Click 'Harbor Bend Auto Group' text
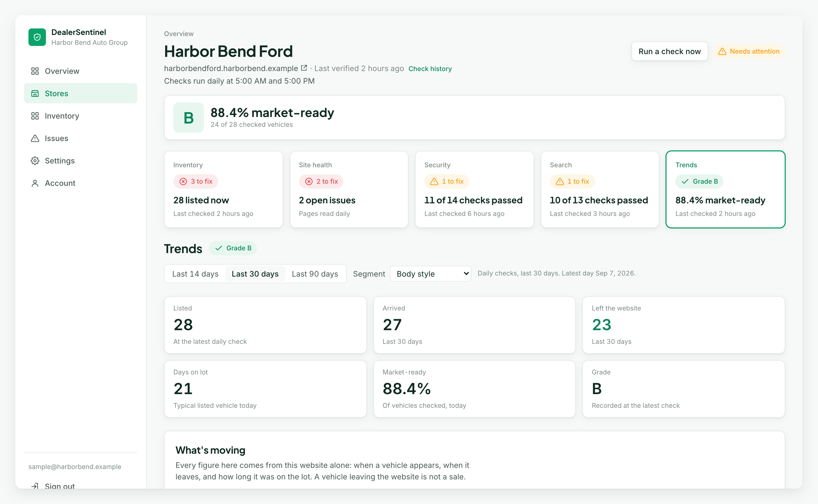The height and width of the screenshot is (504, 818). pyautogui.click(x=89, y=42)
